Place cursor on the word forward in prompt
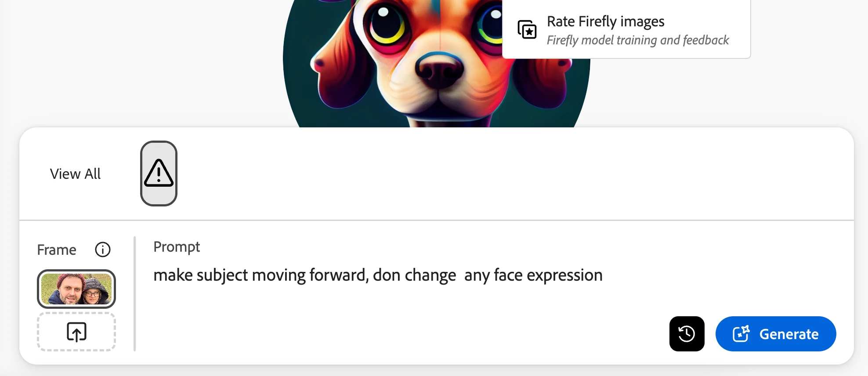 pyautogui.click(x=339, y=275)
